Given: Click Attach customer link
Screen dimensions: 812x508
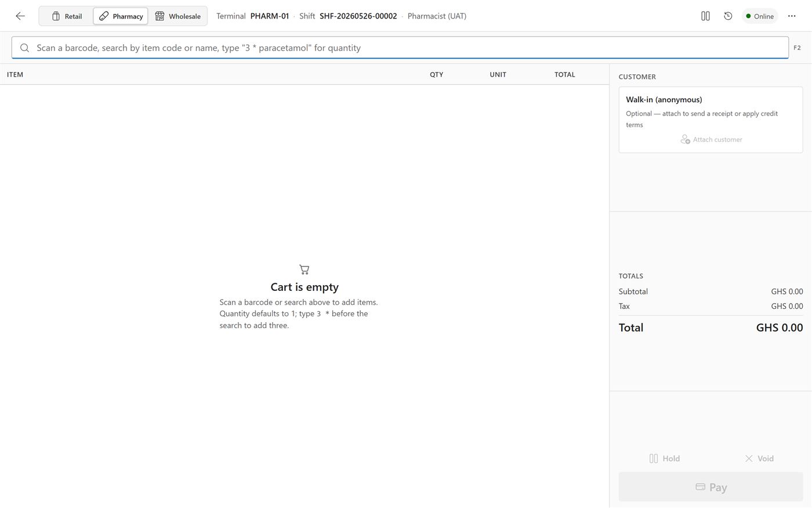Looking at the screenshot, I should [711, 139].
